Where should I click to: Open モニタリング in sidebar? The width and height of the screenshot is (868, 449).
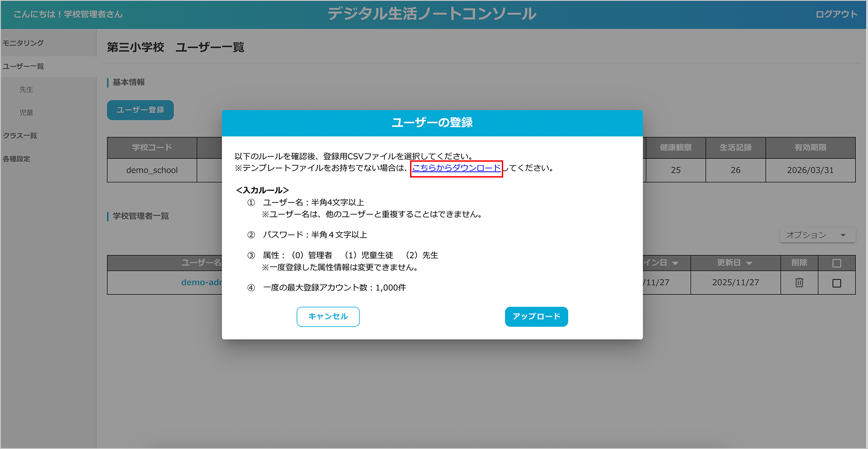[24, 43]
